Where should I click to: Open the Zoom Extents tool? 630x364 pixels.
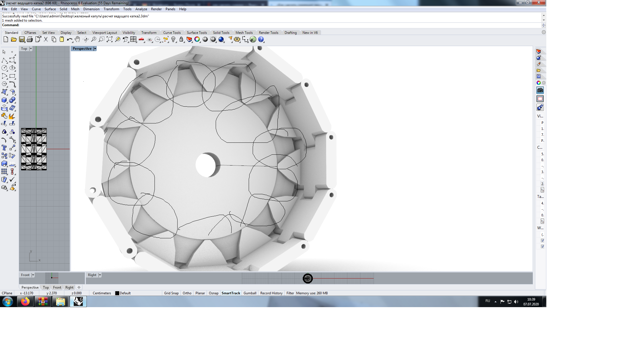(x=110, y=40)
